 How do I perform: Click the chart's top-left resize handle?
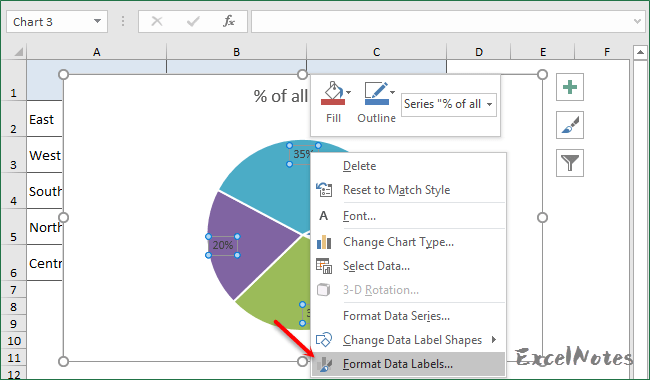tap(63, 75)
